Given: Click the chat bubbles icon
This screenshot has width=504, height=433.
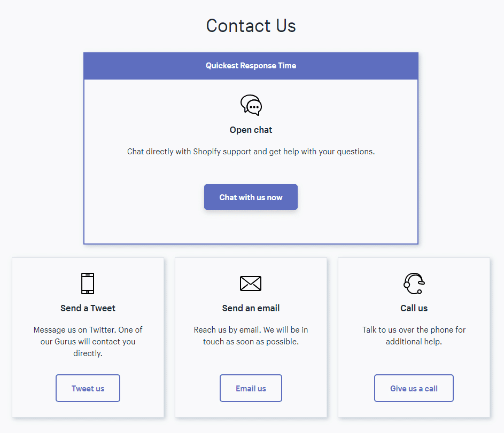Looking at the screenshot, I should 251,105.
